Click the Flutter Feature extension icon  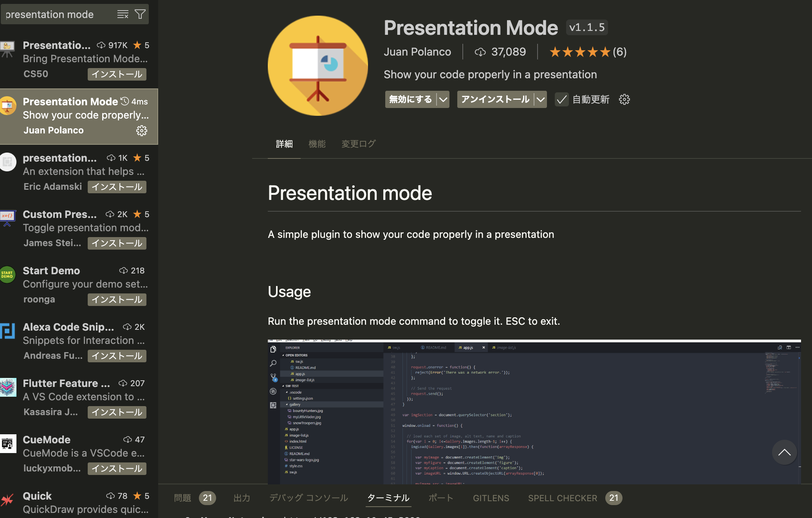pyautogui.click(x=7, y=388)
